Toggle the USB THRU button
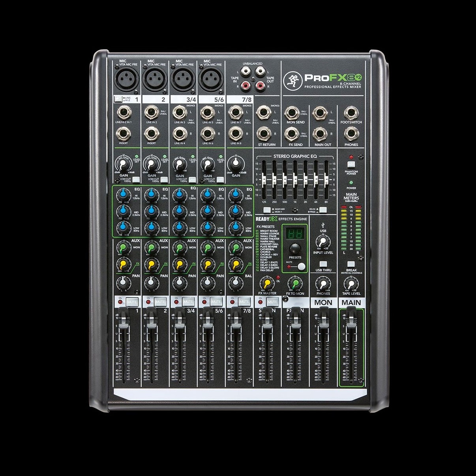This screenshot has width=476, height=476. click(x=323, y=264)
